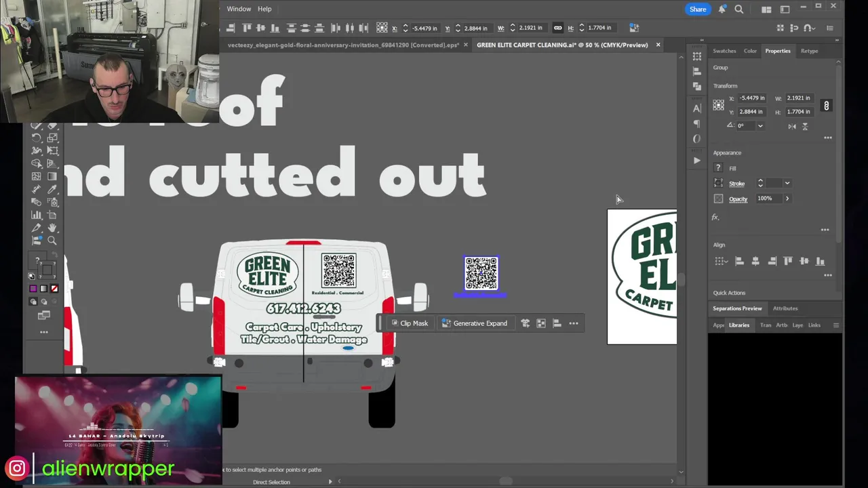Show more Transform options
The width and height of the screenshot is (868, 488).
pos(827,138)
